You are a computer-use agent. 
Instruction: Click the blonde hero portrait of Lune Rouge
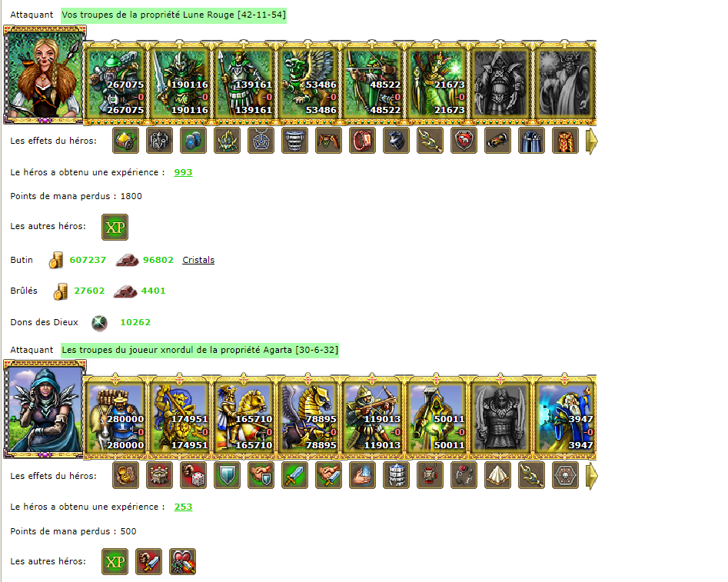coord(45,75)
